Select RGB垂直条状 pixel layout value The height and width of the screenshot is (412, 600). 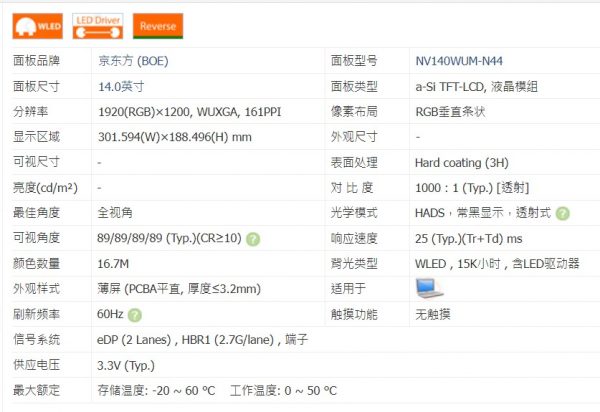[x=450, y=112]
